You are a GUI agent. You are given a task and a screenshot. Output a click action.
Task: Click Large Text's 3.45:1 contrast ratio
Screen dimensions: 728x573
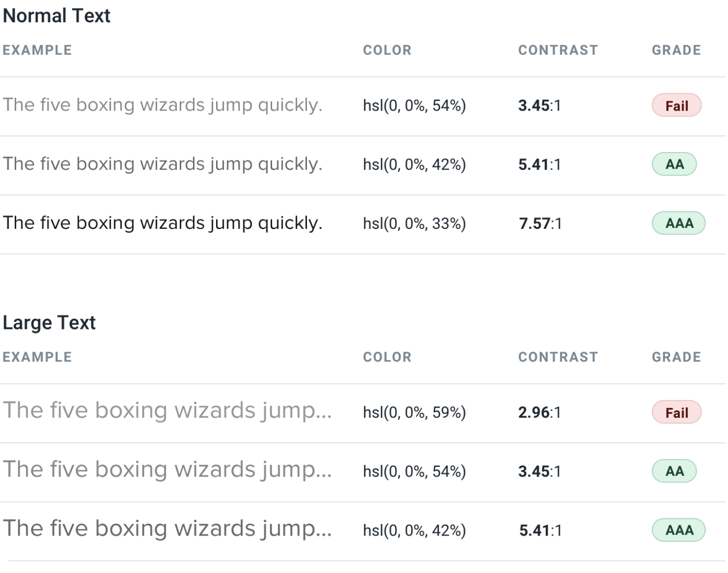539,471
